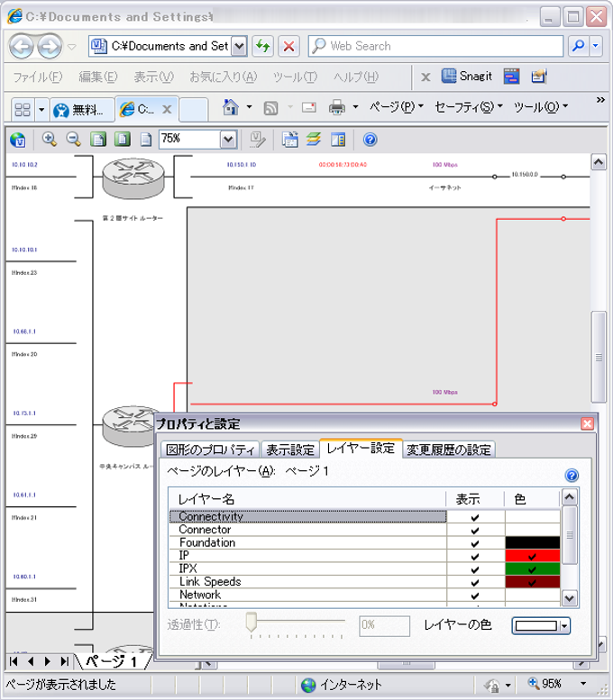
Task: Click the Help icon in properties dialog
Action: [572, 476]
